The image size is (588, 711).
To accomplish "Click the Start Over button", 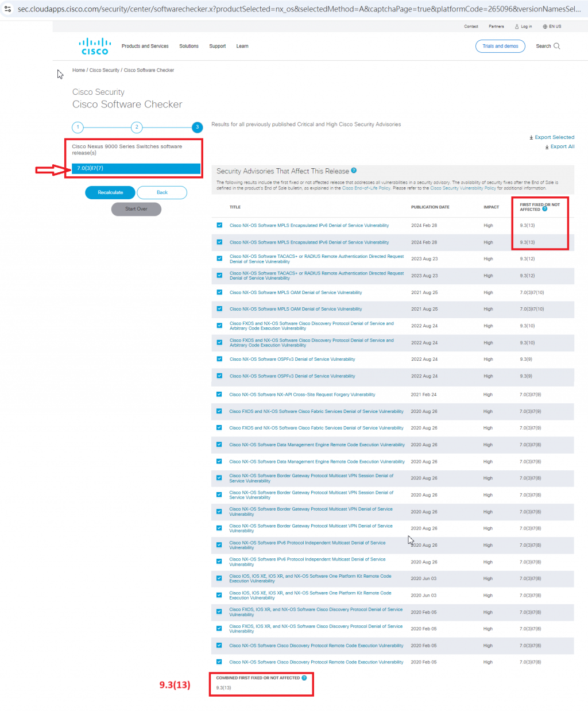I will coord(136,208).
